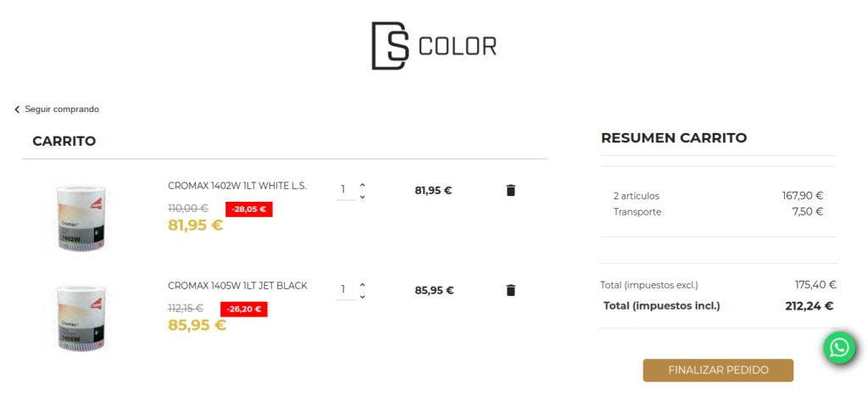Click the 212,24 € total amount

click(809, 306)
